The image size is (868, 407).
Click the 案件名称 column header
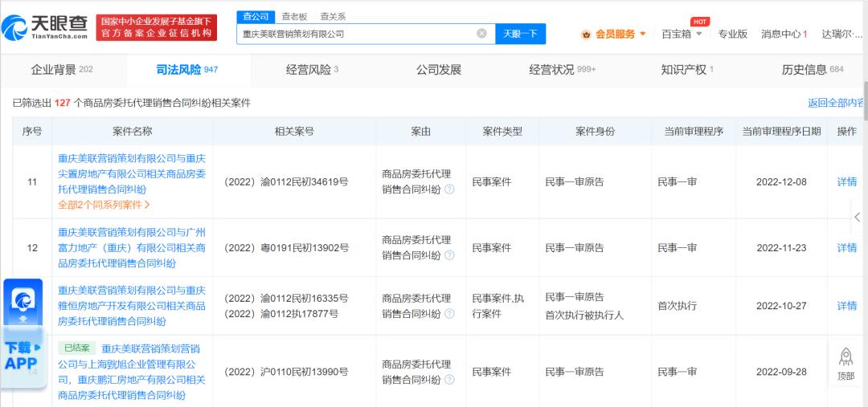pyautogui.click(x=132, y=131)
